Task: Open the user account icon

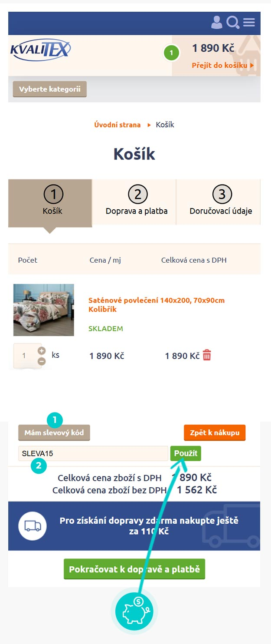Action: (x=216, y=22)
